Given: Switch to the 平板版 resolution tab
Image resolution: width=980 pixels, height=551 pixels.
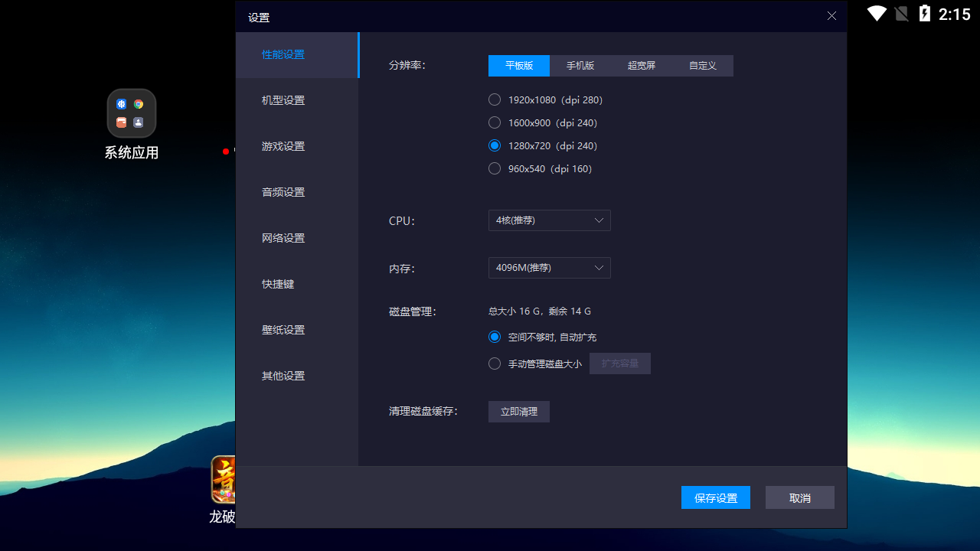Looking at the screenshot, I should 519,66.
